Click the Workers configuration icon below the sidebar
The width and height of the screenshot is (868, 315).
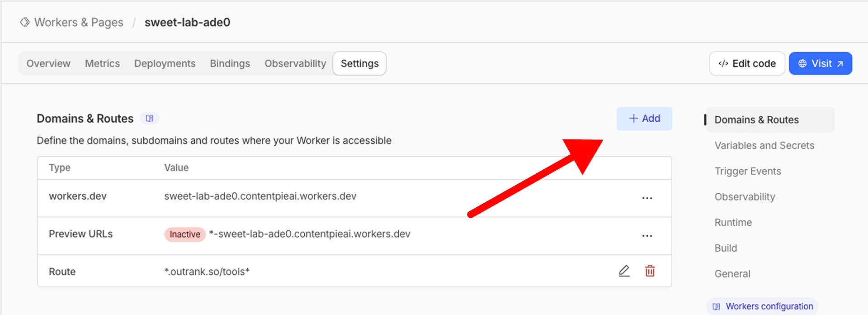pos(716,306)
